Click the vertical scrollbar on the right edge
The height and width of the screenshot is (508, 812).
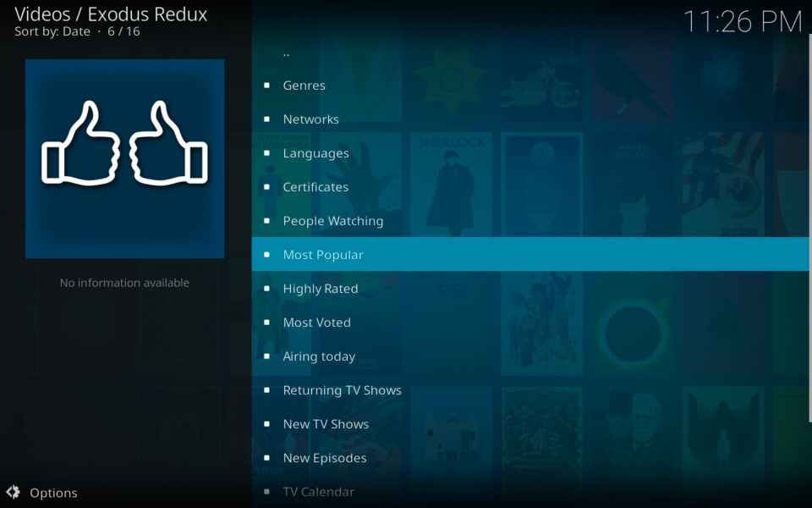810,228
